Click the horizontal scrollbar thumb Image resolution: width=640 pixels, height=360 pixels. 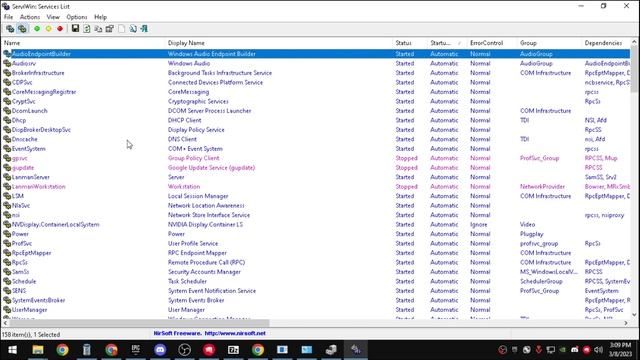[139, 323]
